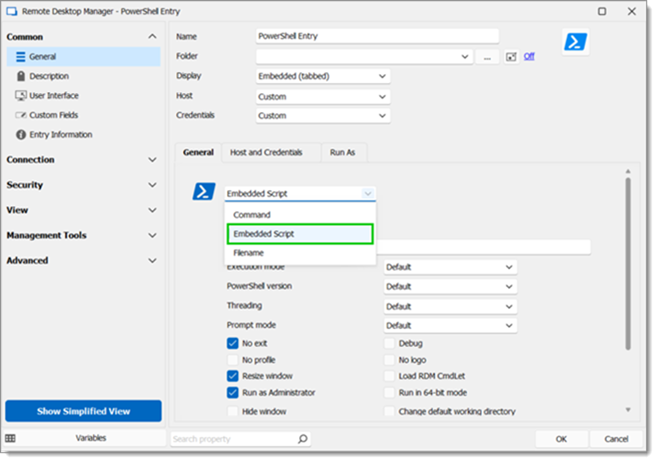This screenshot has width=657, height=463.
Task: Select Command from the dropdown list
Action: click(300, 215)
